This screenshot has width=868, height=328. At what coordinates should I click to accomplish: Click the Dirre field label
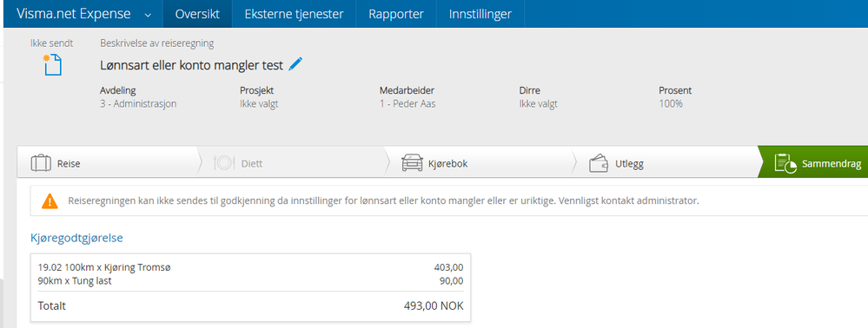click(530, 90)
